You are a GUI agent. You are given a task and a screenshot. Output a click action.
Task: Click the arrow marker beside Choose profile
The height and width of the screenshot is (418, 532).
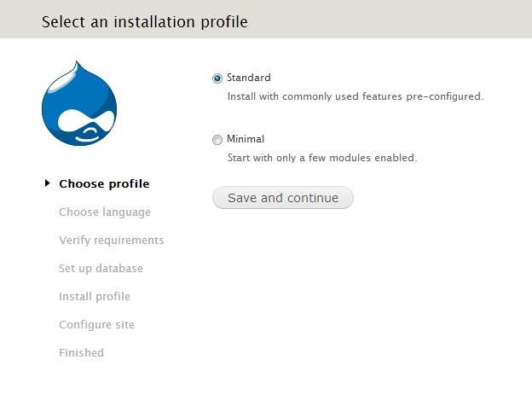[47, 183]
